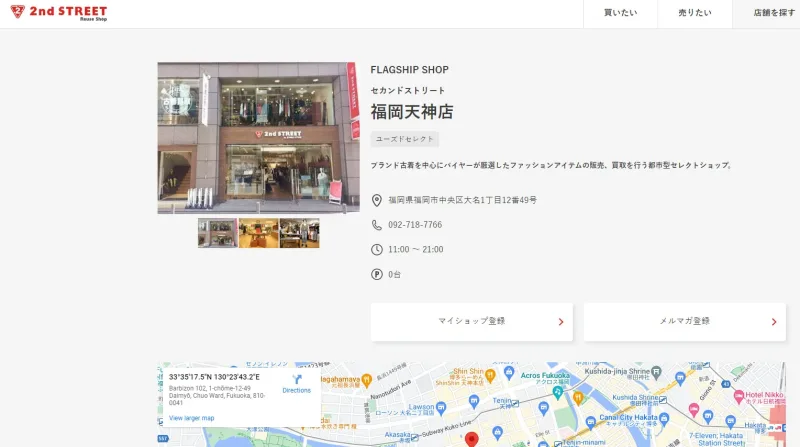
Task: Open View larger map link
Action: (191, 418)
